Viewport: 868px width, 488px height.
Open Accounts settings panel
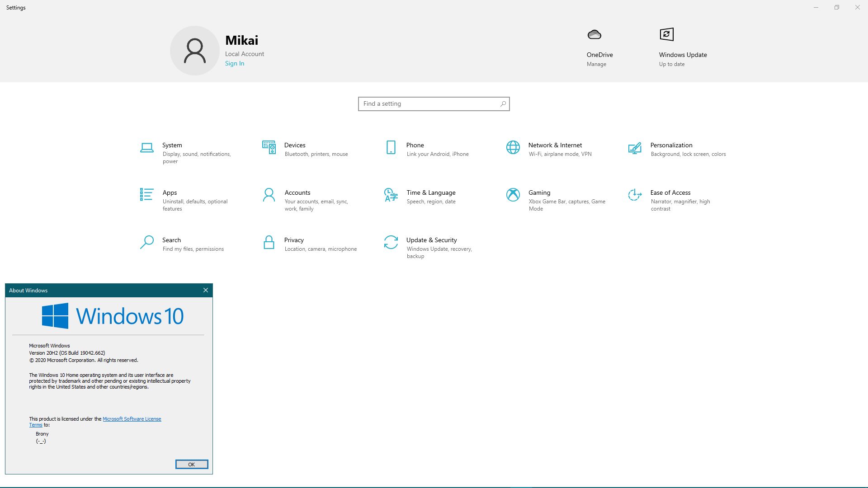click(x=297, y=200)
